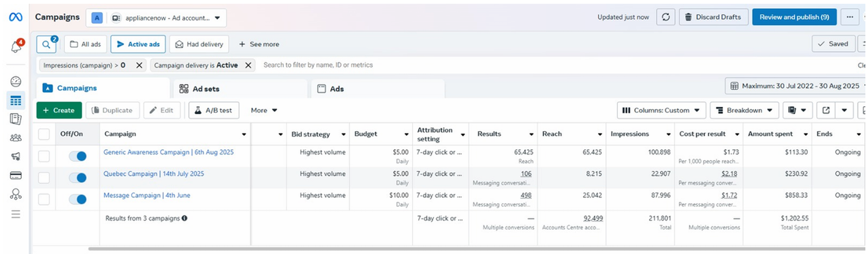868x254 pixels.
Task: Click the Edit button
Action: point(162,110)
